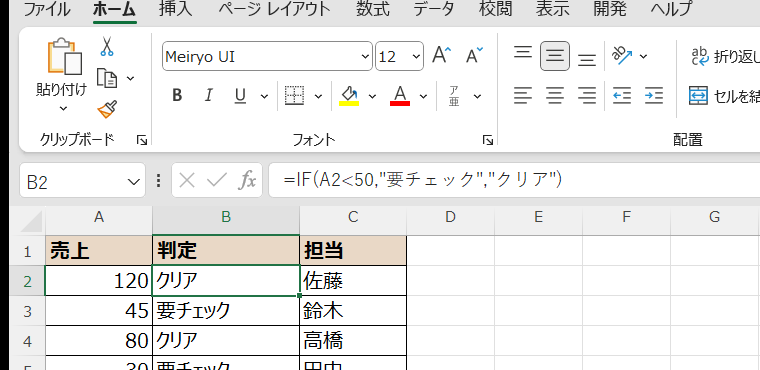Toggle Underline formatting
The image size is (760, 370).
pyautogui.click(x=240, y=96)
